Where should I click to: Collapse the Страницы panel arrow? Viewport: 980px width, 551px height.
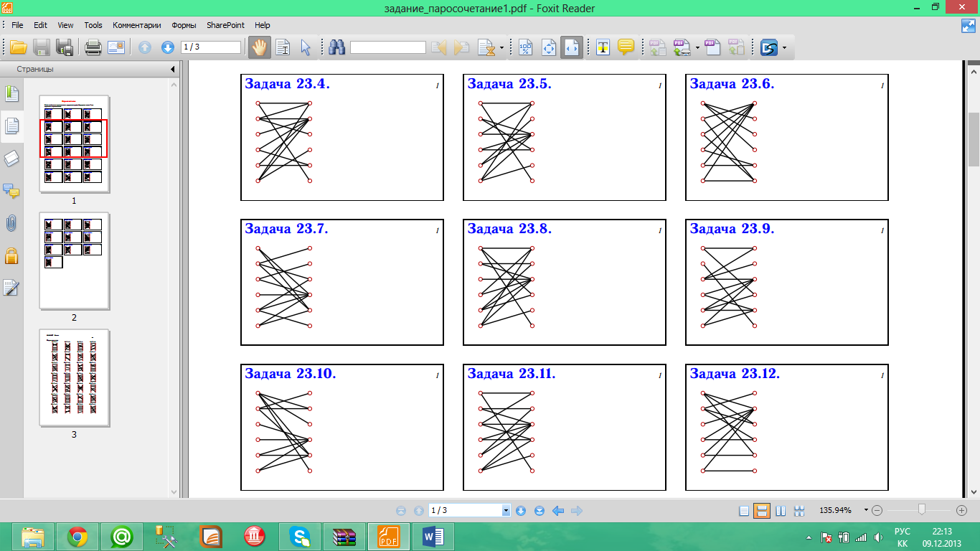point(173,70)
